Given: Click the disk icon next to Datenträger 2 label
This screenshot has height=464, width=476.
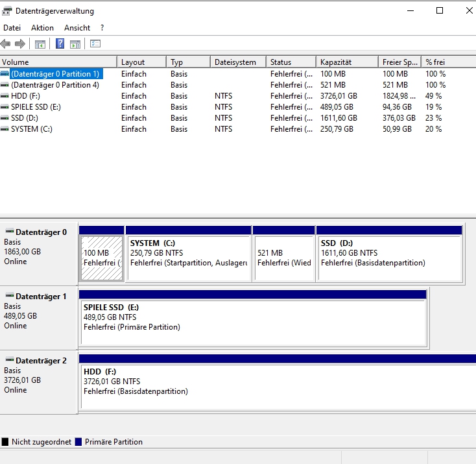Looking at the screenshot, I should point(10,360).
